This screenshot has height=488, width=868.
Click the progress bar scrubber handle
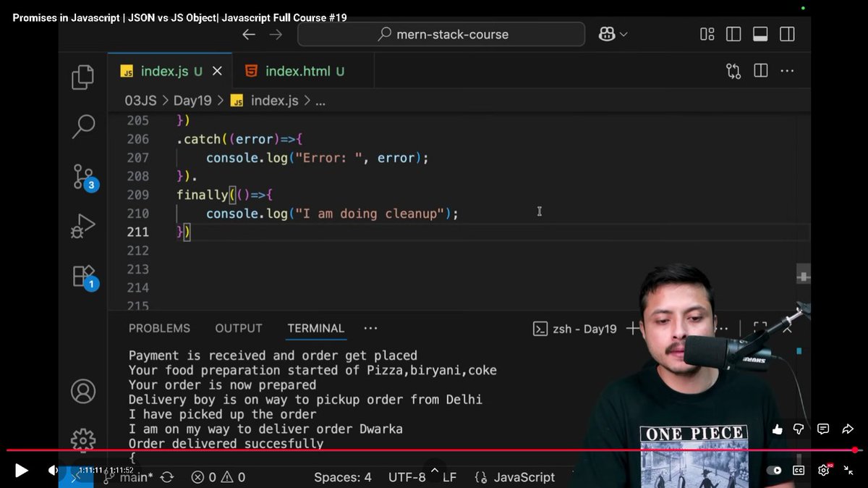(855, 450)
